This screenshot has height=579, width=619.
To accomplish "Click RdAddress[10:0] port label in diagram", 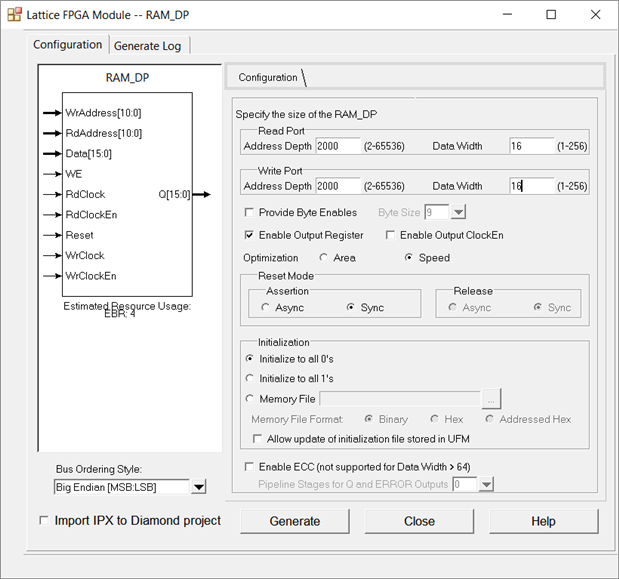I will pos(104,133).
